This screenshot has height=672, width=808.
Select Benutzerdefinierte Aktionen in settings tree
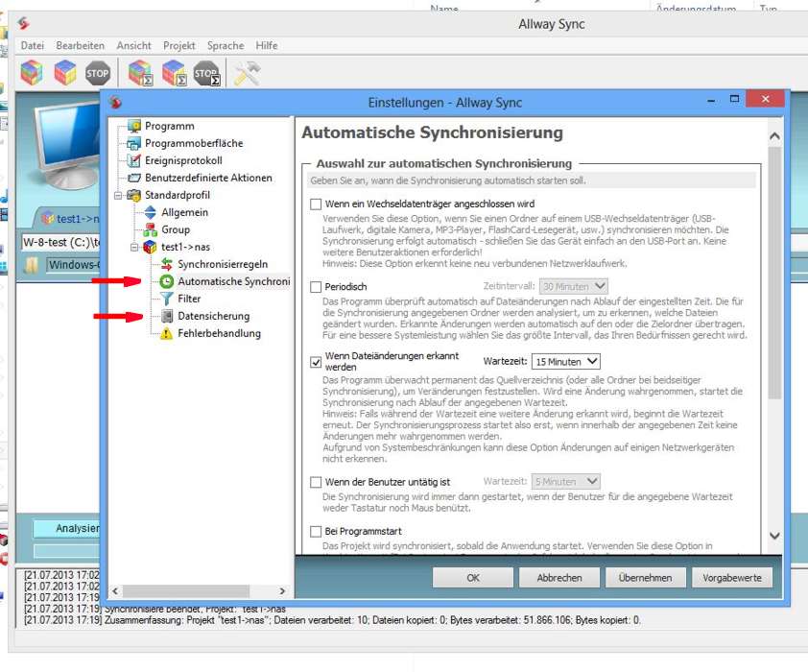208,178
